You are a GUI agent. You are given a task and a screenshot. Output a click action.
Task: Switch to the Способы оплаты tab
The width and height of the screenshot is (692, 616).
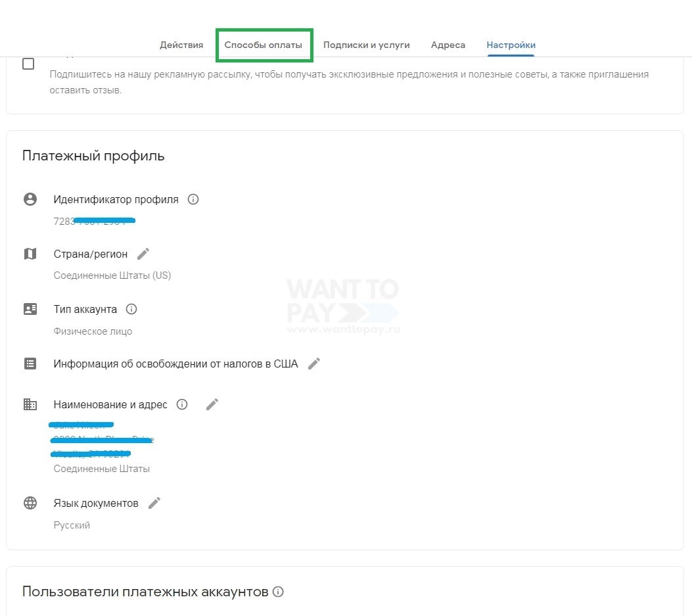click(x=264, y=45)
